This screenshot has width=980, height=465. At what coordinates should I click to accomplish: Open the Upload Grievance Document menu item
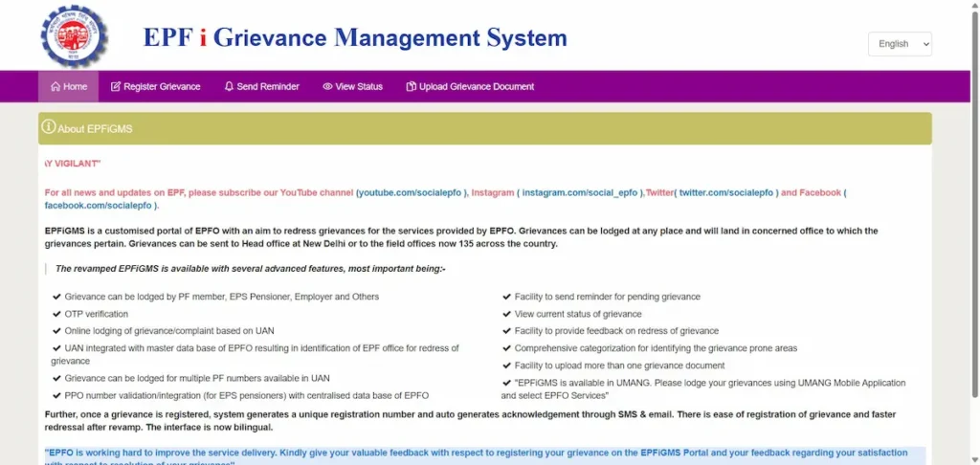(470, 86)
